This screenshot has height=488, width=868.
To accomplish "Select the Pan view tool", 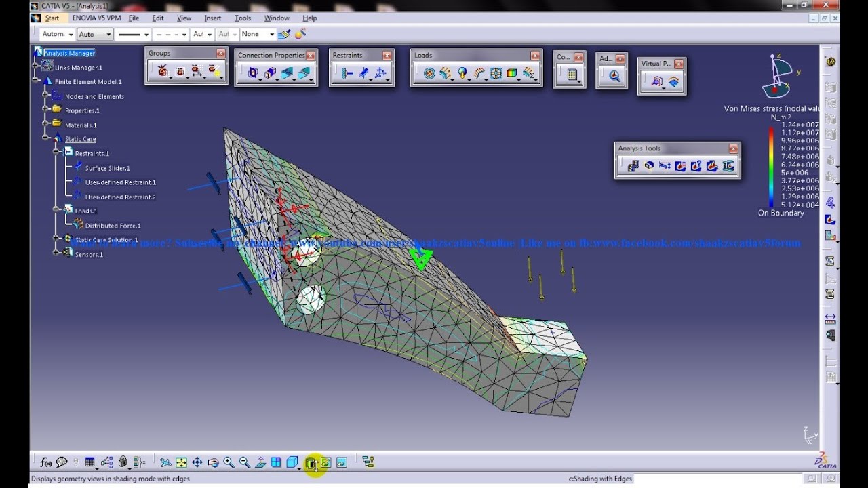I will (x=197, y=462).
